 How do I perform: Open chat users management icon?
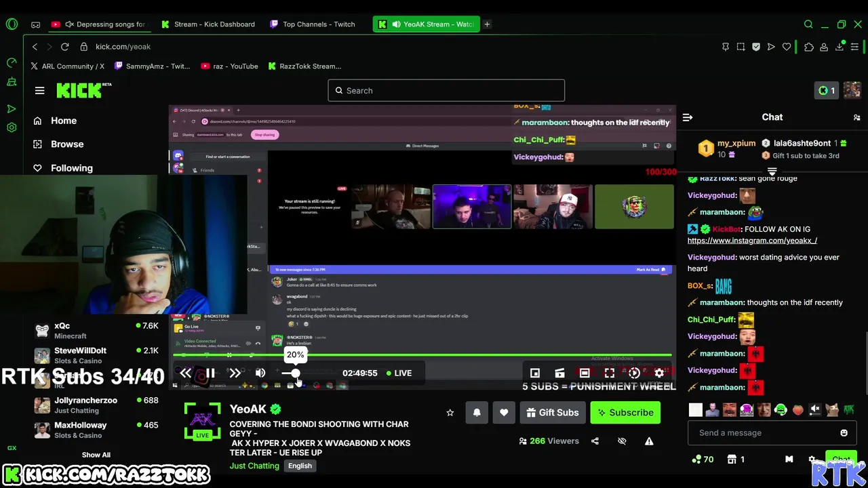856,117
